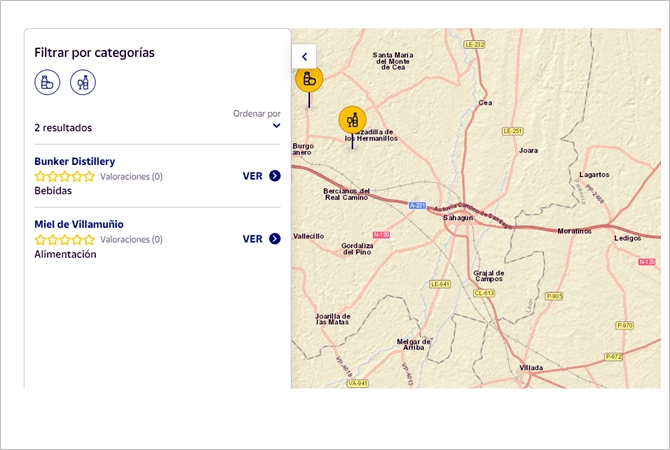Click the star rating for Miel de Villamuñio
670x450 pixels.
[65, 239]
